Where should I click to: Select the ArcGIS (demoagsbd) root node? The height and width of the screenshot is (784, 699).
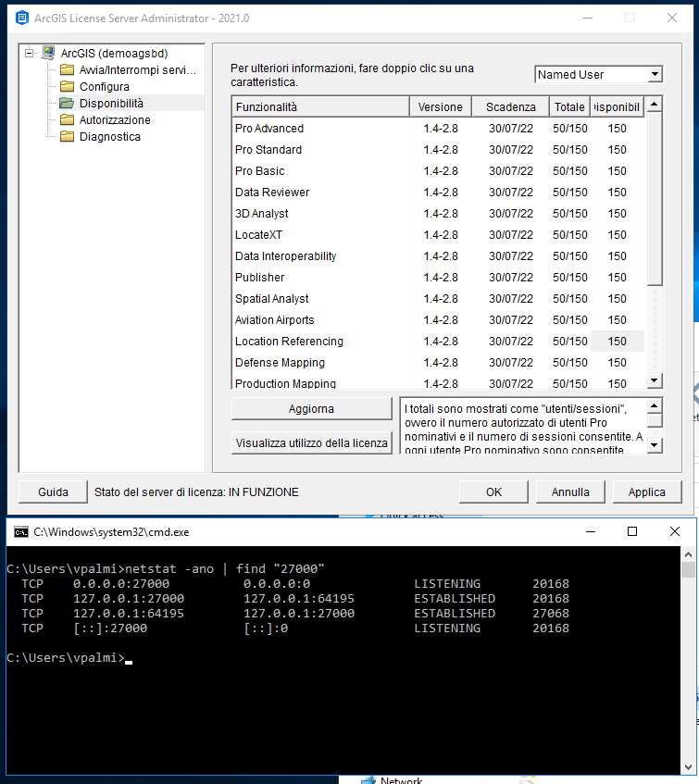pyautogui.click(x=114, y=53)
